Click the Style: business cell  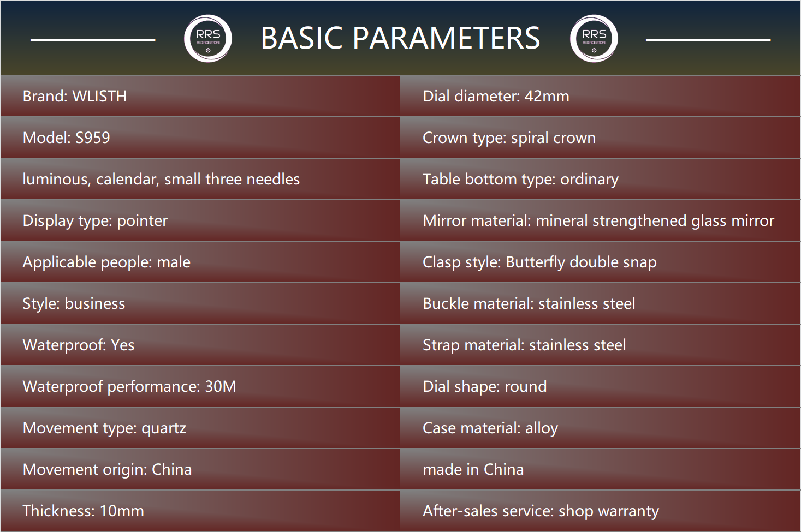click(74, 304)
